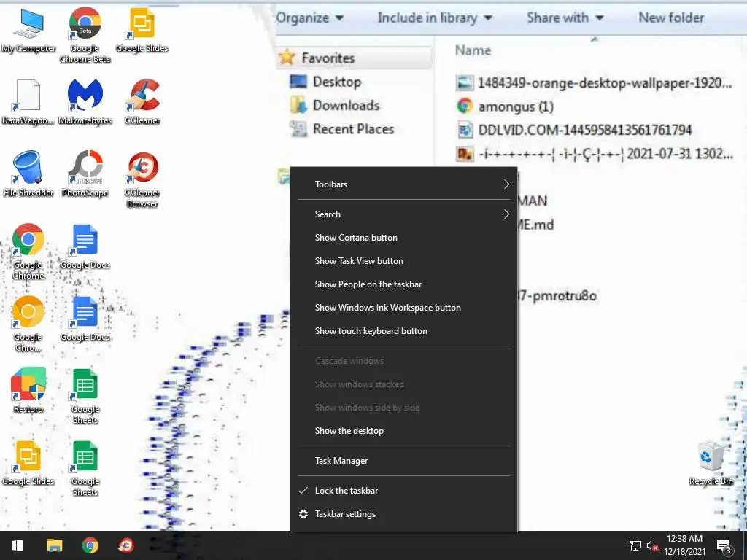Open the network status tray icon
This screenshot has width=747, height=560.
point(635,545)
